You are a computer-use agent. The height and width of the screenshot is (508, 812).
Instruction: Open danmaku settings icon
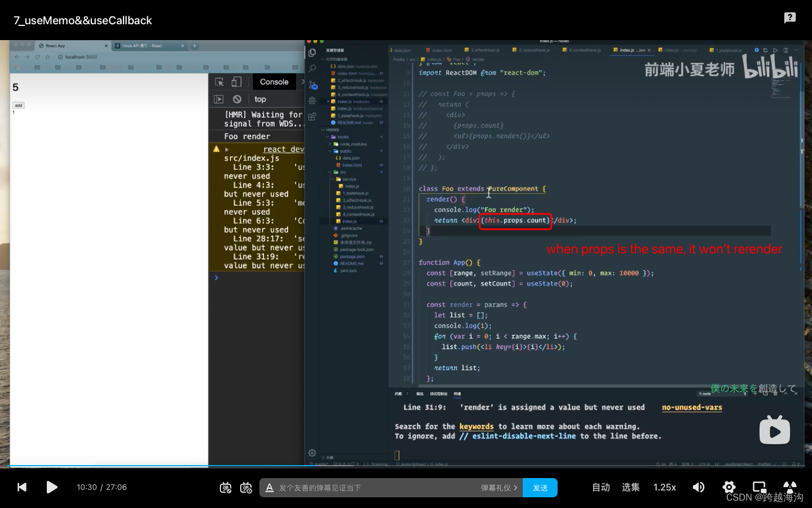tap(246, 488)
